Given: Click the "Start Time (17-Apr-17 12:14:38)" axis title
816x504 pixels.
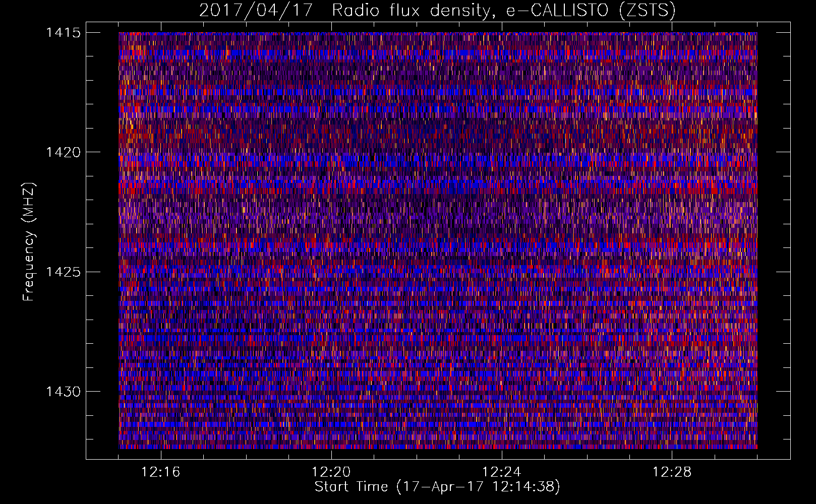Looking at the screenshot, I should pos(438,487).
